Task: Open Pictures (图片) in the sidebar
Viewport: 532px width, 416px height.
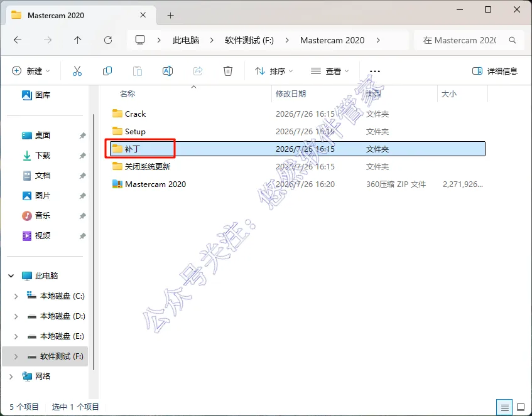Action: (36, 195)
